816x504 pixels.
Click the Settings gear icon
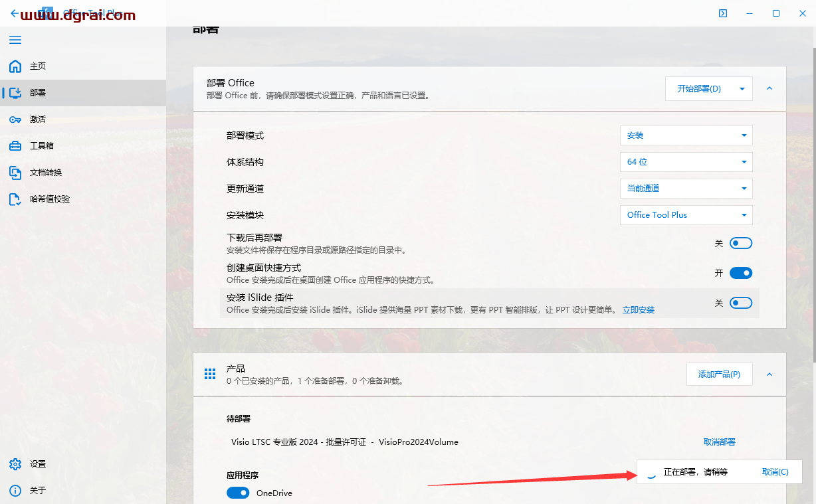tap(15, 464)
